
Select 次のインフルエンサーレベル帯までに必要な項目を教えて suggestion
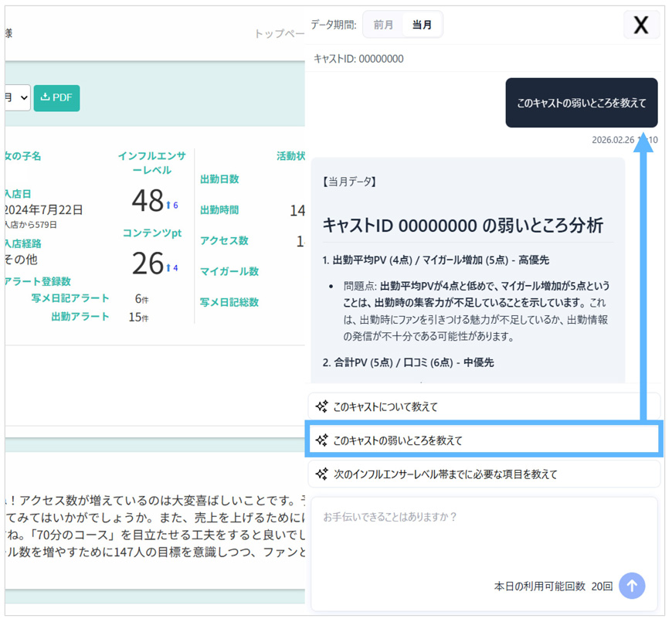(x=484, y=474)
